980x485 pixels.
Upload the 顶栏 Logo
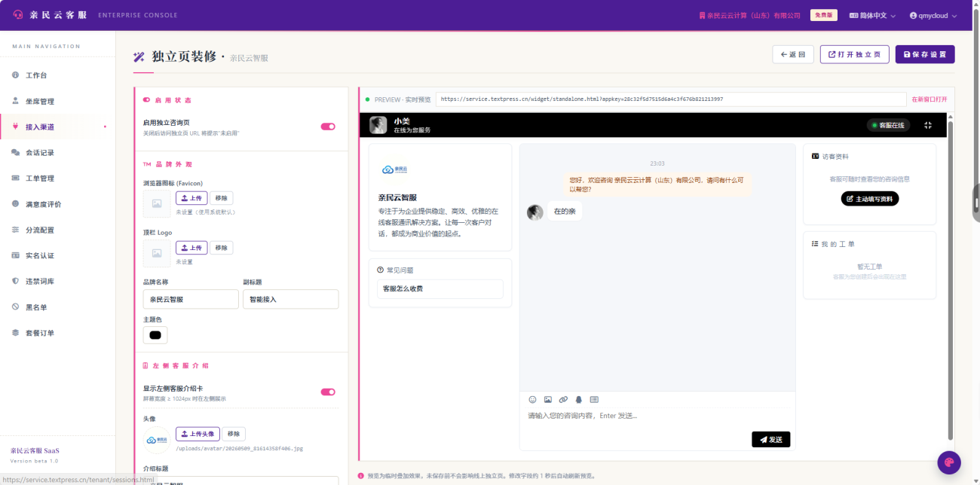(191, 248)
